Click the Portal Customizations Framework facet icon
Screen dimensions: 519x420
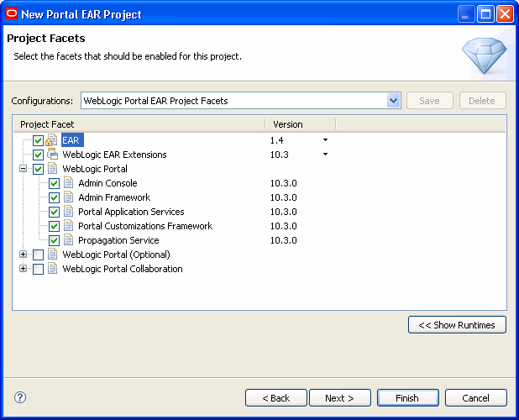(69, 226)
